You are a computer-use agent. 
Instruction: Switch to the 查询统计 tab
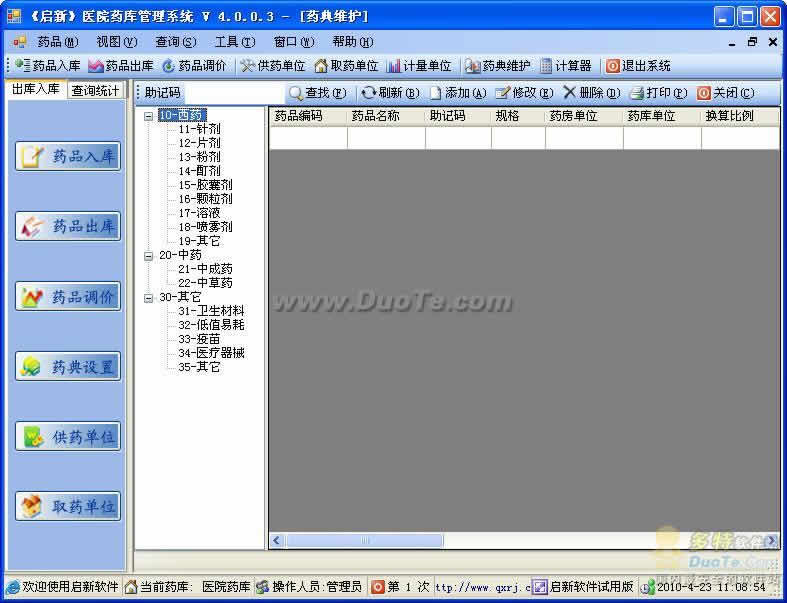[x=95, y=91]
